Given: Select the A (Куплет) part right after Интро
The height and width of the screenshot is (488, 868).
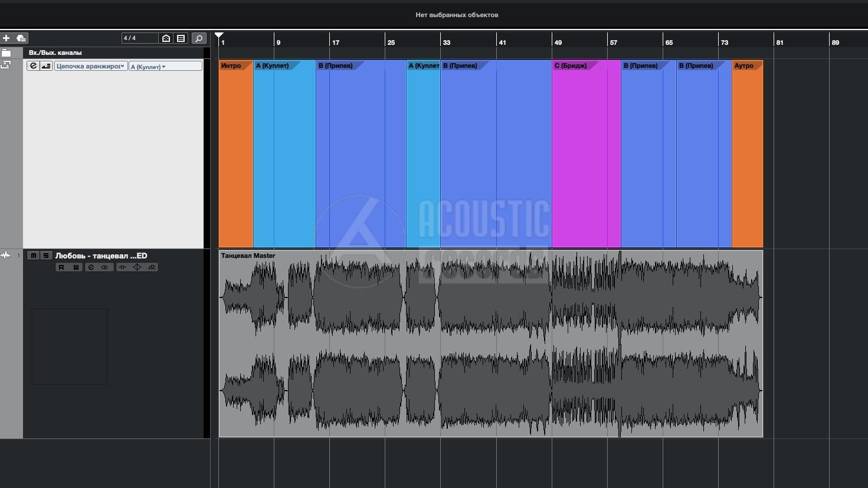Looking at the screenshot, I should [284, 153].
